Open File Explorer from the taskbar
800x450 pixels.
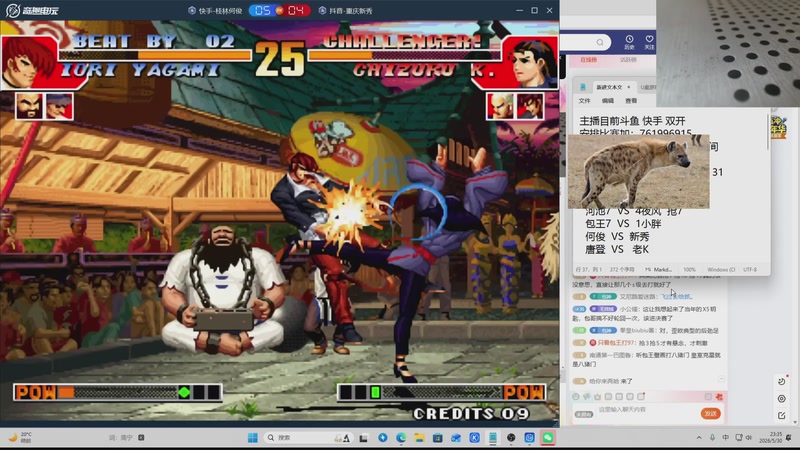click(x=419, y=438)
